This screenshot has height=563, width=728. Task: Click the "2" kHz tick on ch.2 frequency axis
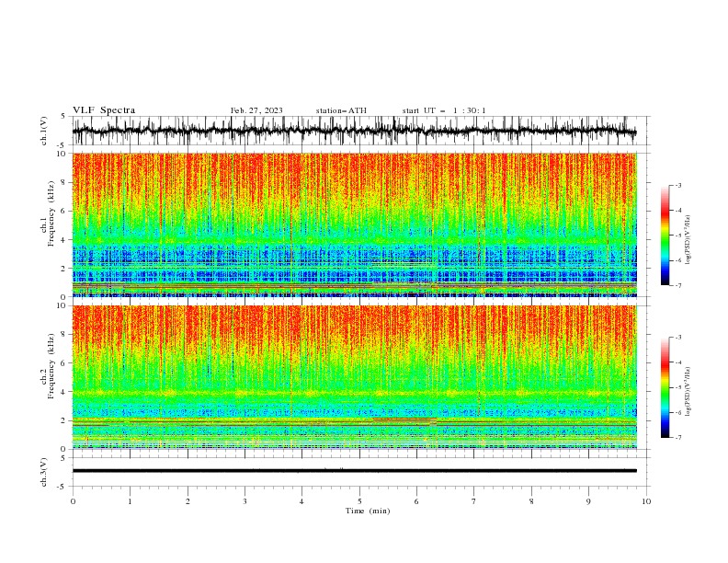pos(63,420)
